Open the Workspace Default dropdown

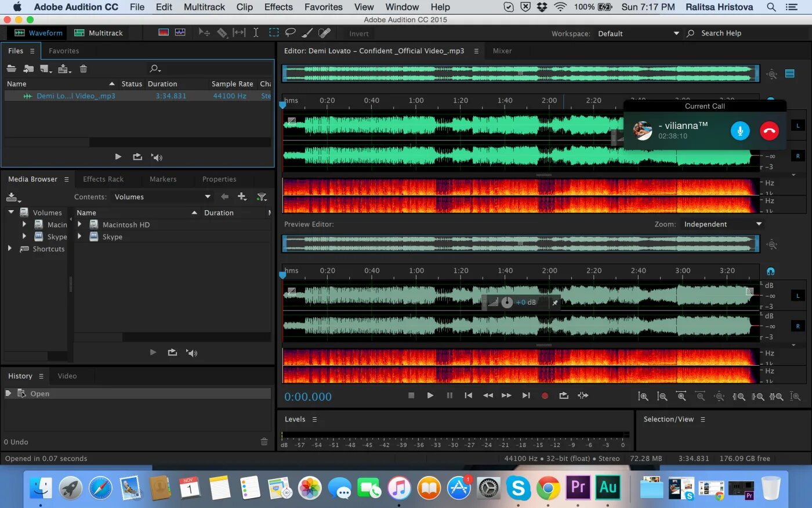638,34
